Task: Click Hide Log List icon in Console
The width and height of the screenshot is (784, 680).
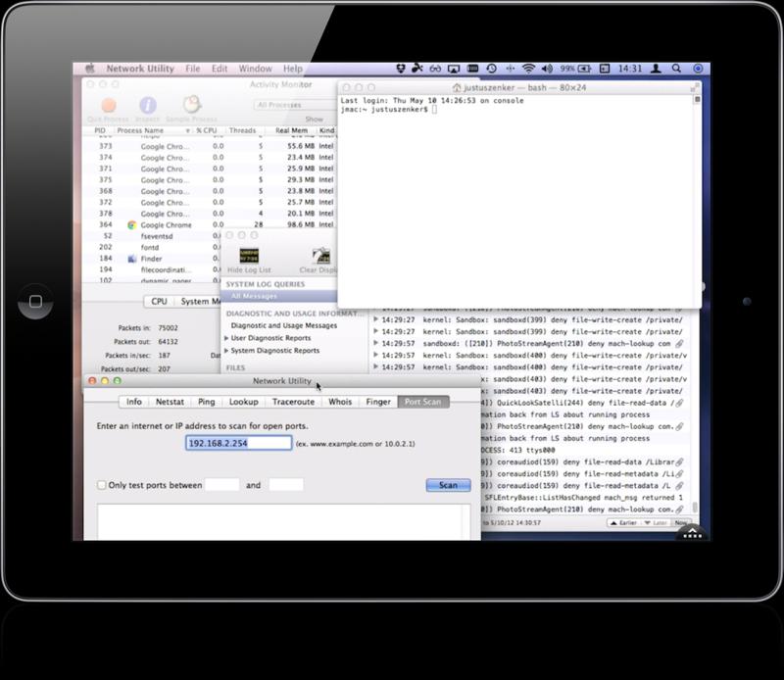Action: 249,256
